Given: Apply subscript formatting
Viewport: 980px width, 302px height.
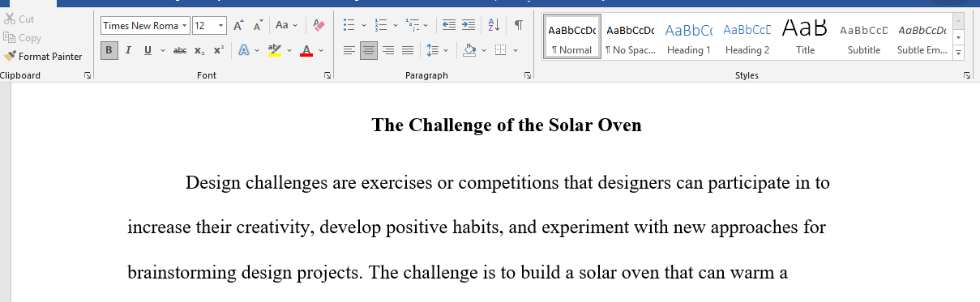Looking at the screenshot, I should tap(199, 50).
